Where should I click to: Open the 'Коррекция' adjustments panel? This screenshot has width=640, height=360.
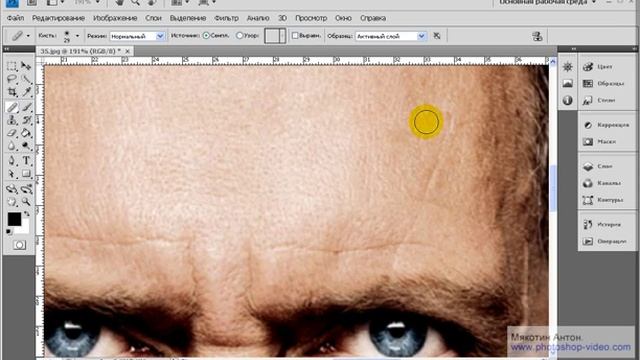[606, 125]
